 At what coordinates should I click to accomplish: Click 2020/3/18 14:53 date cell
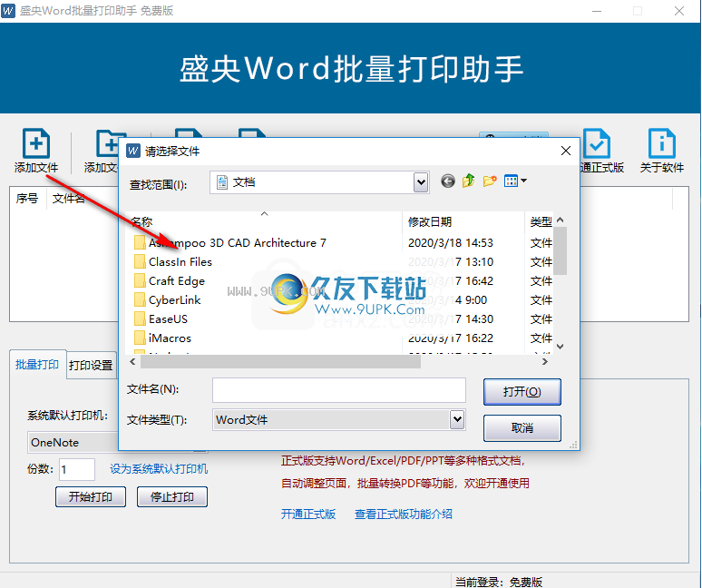coord(451,243)
